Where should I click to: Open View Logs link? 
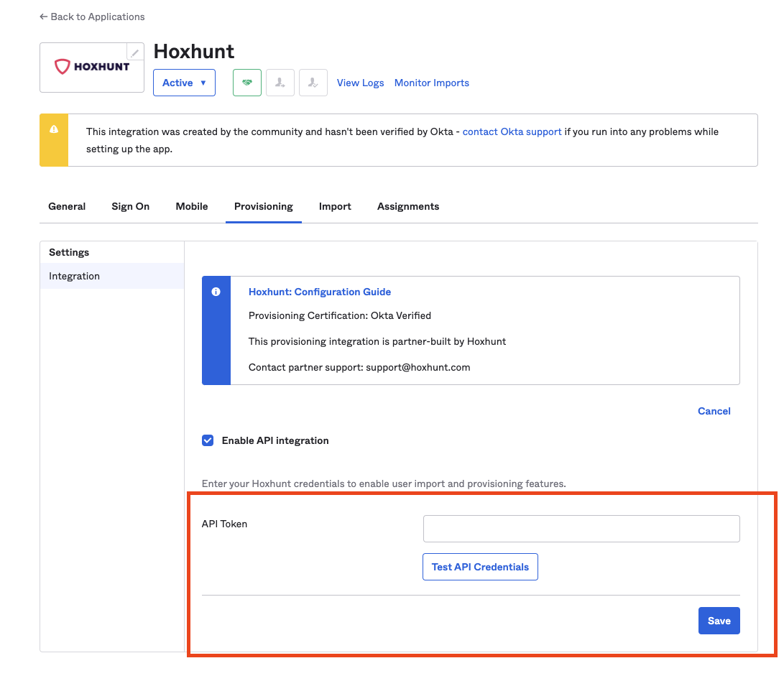coord(361,83)
